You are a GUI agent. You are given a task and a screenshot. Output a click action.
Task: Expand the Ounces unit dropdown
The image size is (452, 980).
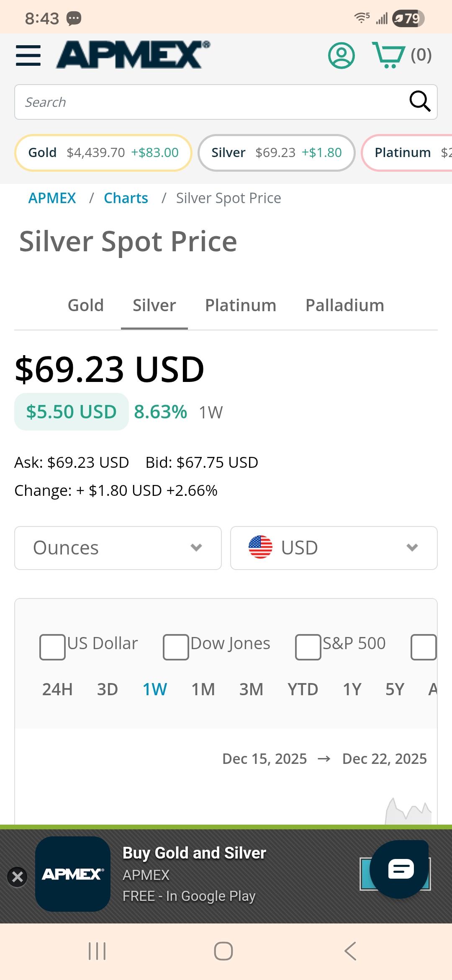[118, 548]
